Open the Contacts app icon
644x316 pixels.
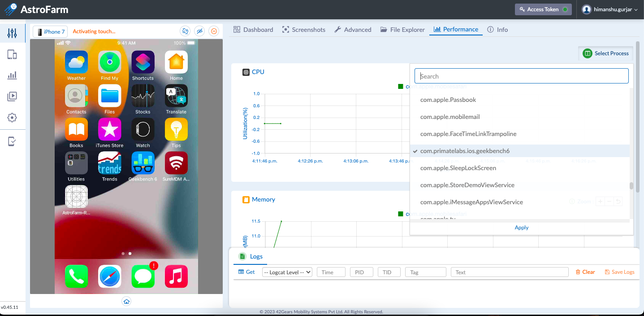[x=76, y=96]
